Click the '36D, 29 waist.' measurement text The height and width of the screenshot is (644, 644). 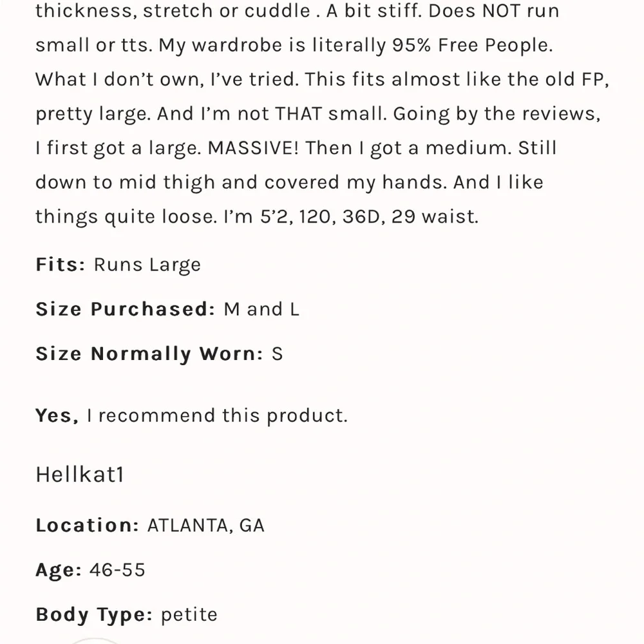pyautogui.click(x=410, y=216)
